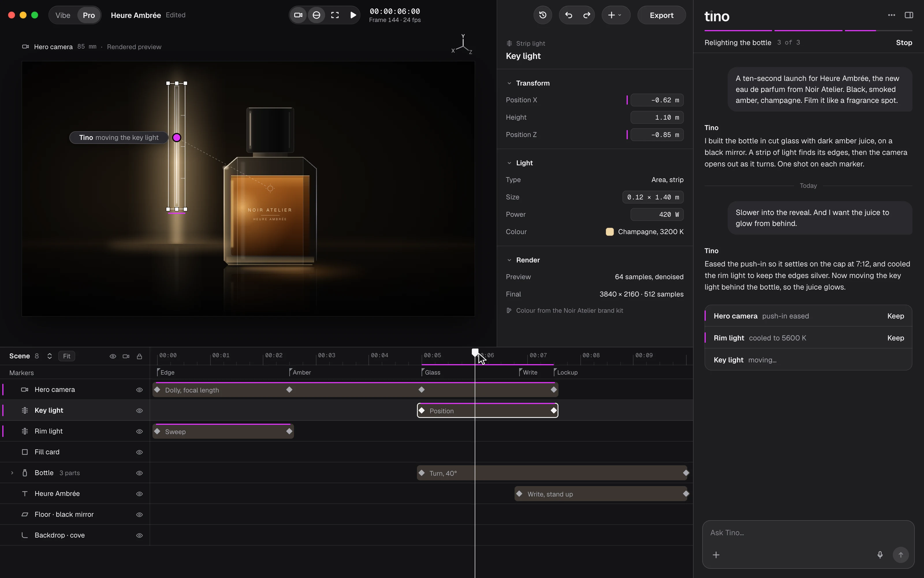Click the Fit timeline button
Image resolution: width=924 pixels, height=578 pixels.
click(67, 356)
